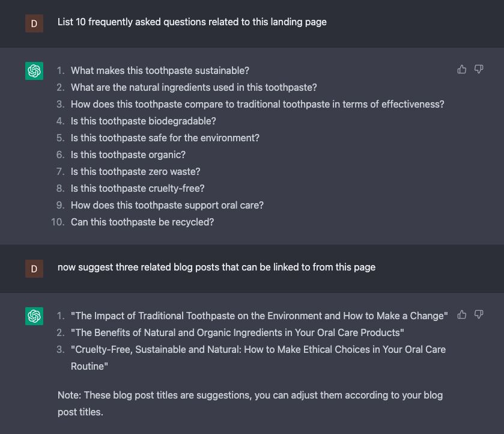Click thumbs down on the FAQ list response
Image resolution: width=504 pixels, height=434 pixels.
click(479, 69)
